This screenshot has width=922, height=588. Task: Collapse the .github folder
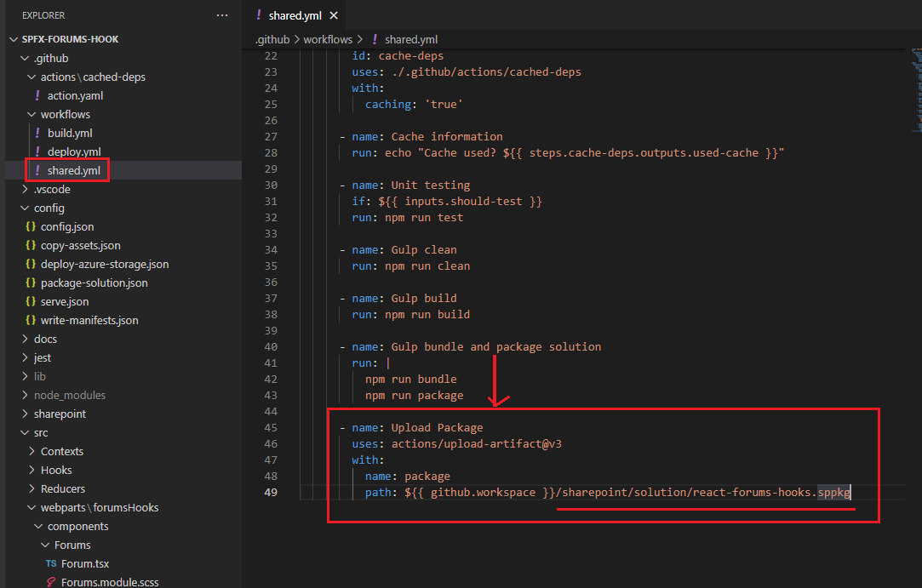pos(50,58)
